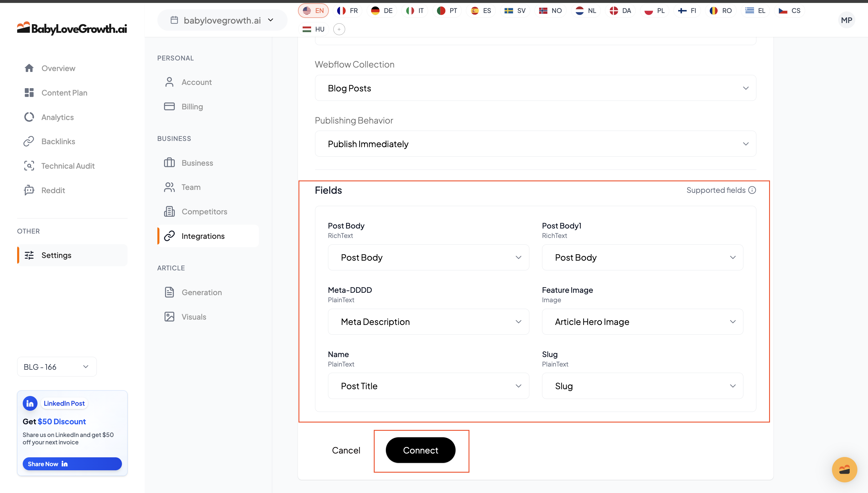This screenshot has height=493, width=868.
Task: Open the chat widget bubble icon
Action: click(x=844, y=469)
